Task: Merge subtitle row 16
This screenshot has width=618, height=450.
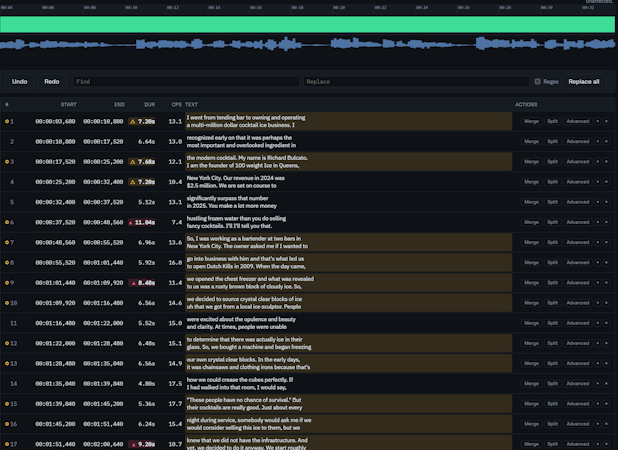Action: 531,424
